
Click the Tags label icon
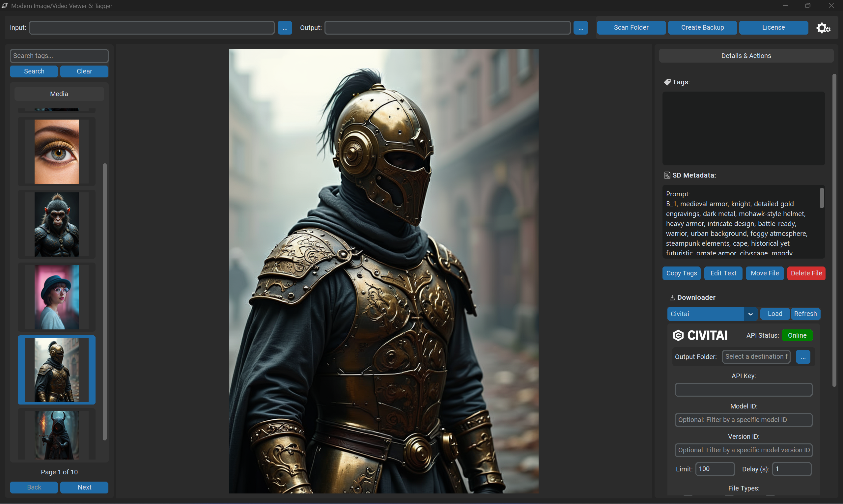667,82
